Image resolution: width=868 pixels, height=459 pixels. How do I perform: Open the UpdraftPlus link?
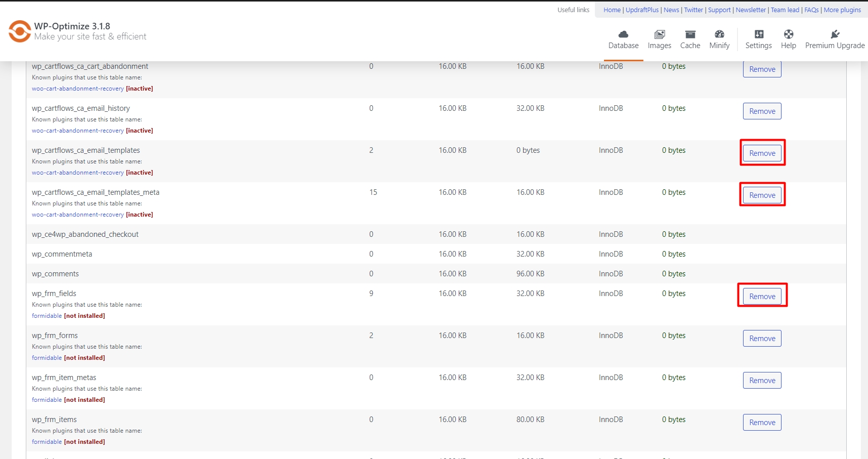coord(642,10)
